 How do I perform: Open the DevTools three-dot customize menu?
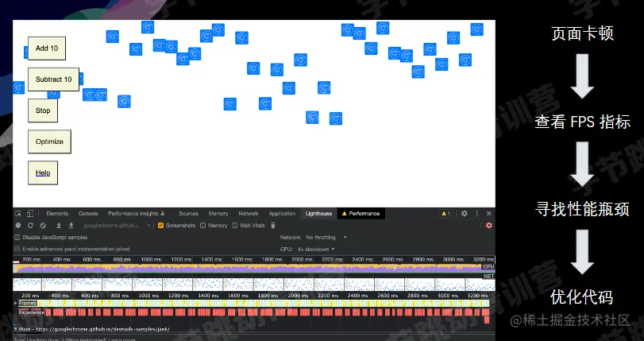coord(476,214)
